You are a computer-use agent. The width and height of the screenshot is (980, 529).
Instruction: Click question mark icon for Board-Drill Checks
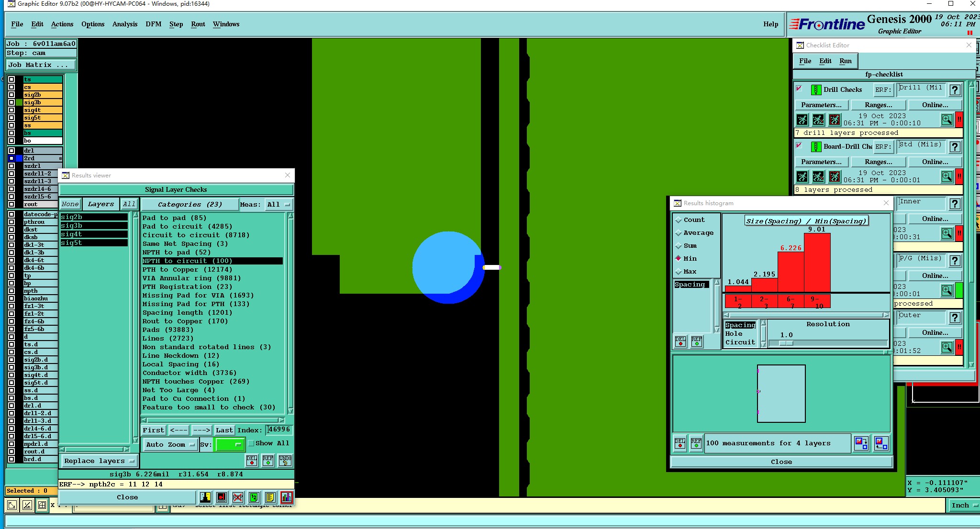955,147
